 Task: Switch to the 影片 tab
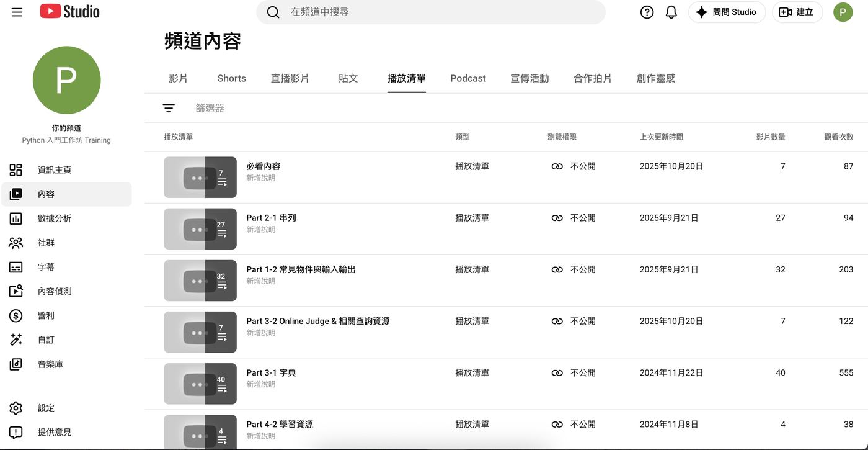pyautogui.click(x=178, y=78)
